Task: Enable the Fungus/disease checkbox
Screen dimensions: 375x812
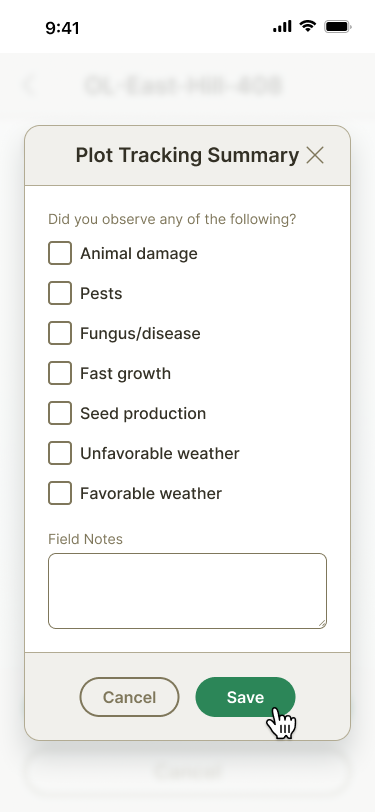Action: point(60,333)
